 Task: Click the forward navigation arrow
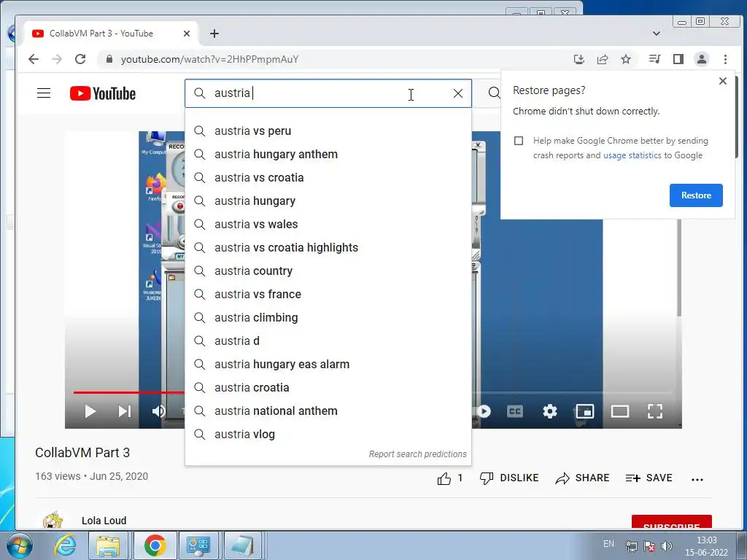(57, 59)
